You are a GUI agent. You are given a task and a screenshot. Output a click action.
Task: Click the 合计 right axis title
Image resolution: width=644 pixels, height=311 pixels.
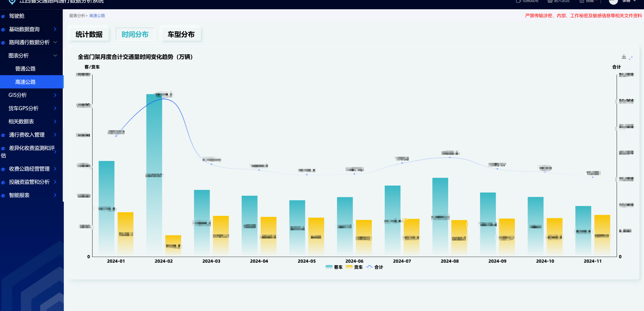(x=617, y=67)
